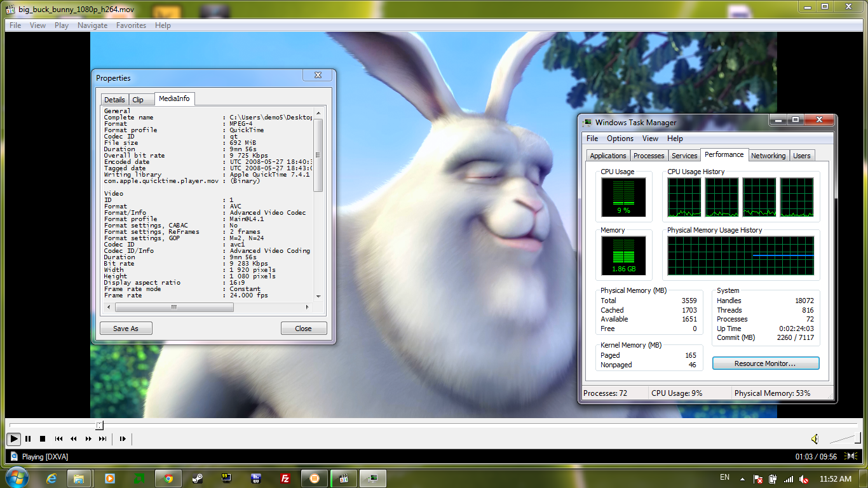The width and height of the screenshot is (868, 488).
Task: Open the Navigate menu
Action: 93,25
